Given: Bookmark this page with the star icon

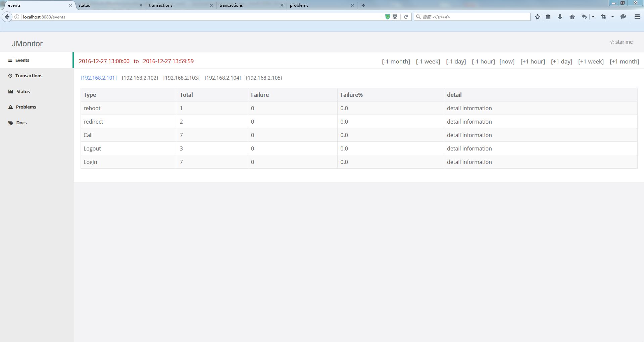Looking at the screenshot, I should click(537, 17).
